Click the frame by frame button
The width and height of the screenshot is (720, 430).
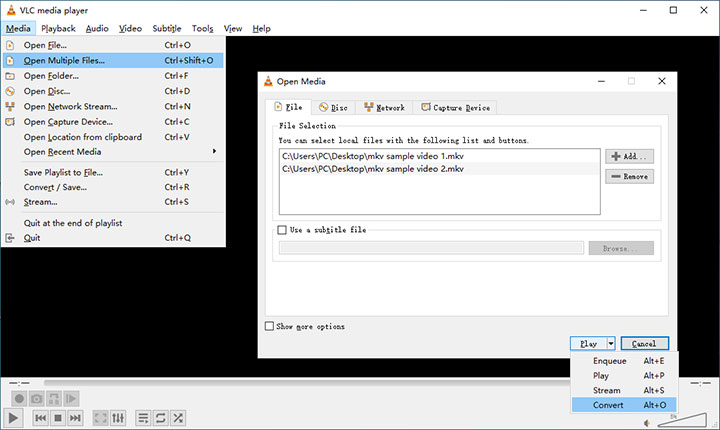pyautogui.click(x=71, y=398)
